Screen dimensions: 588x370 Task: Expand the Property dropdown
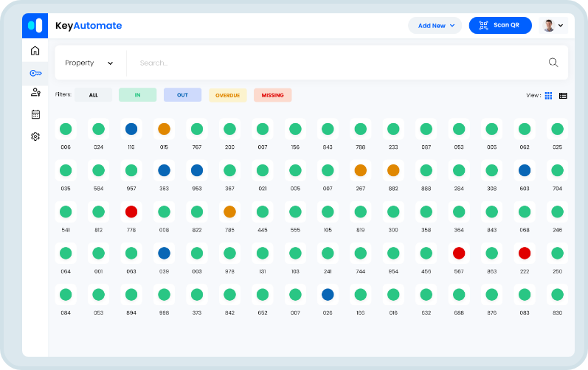89,63
